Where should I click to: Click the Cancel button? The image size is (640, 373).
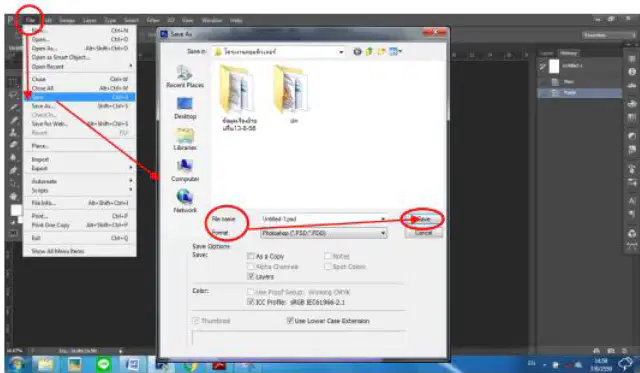pyautogui.click(x=423, y=233)
